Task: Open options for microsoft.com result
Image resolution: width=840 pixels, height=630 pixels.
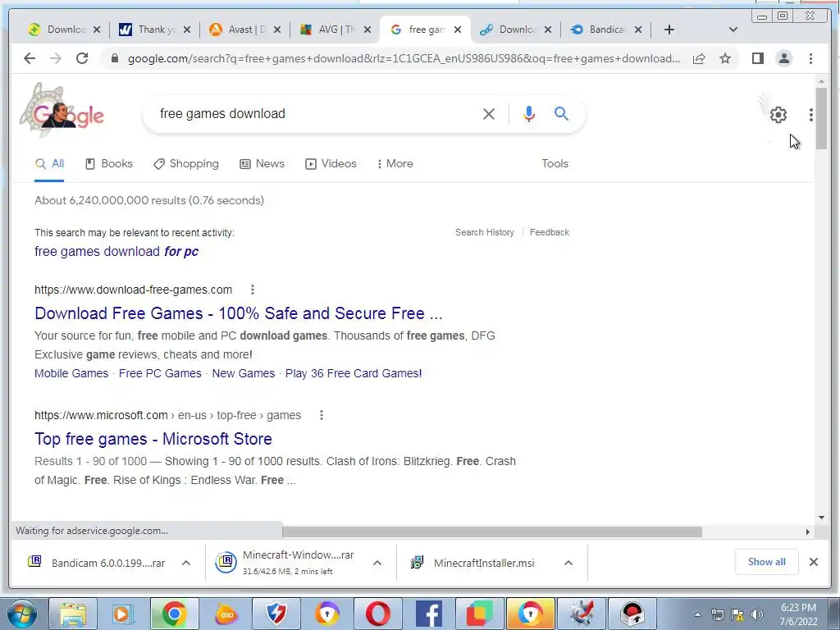Action: (x=322, y=415)
